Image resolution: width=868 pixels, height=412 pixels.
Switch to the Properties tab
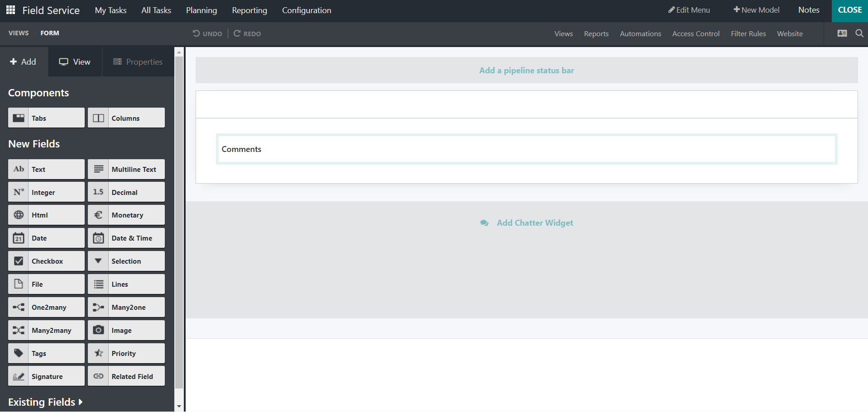point(138,62)
